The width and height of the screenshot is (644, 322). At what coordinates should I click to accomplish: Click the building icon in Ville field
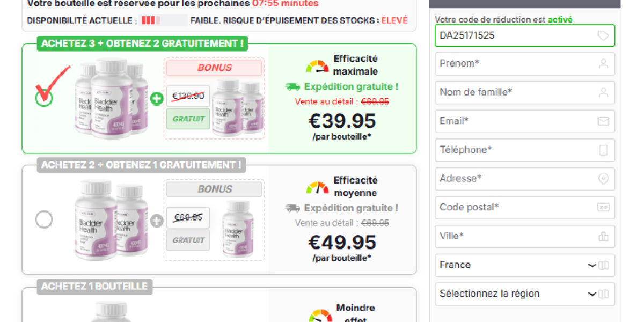tap(603, 236)
